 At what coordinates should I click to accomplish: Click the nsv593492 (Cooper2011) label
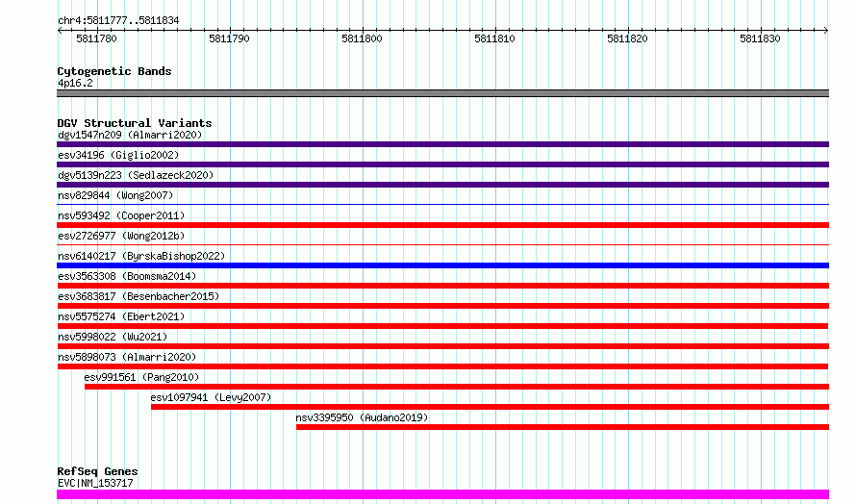(121, 215)
